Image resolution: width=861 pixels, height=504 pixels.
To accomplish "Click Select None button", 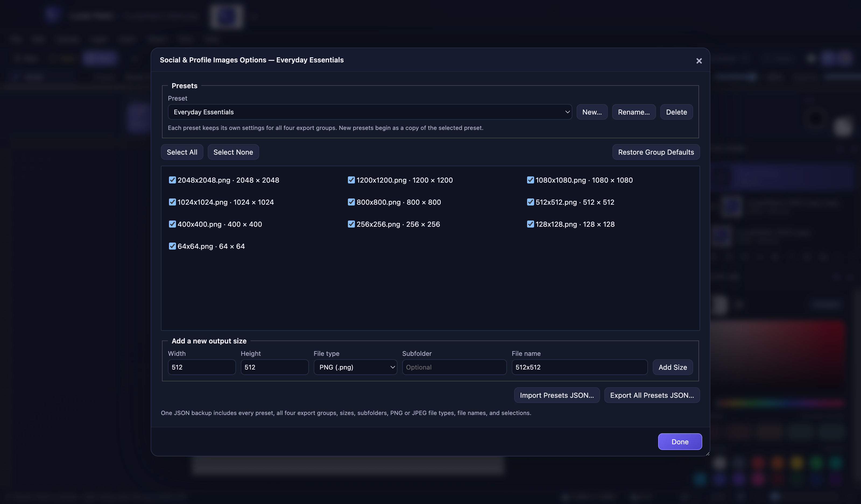I will 233,152.
